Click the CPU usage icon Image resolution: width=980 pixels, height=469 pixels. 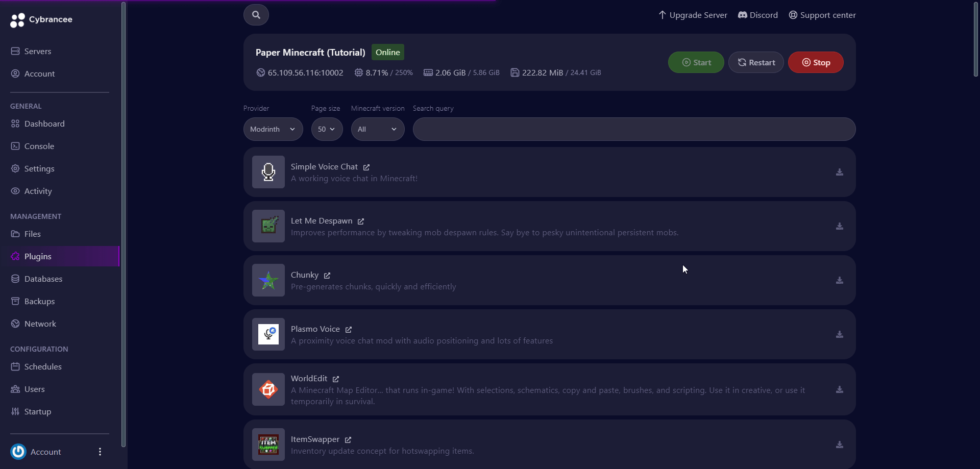(x=359, y=72)
